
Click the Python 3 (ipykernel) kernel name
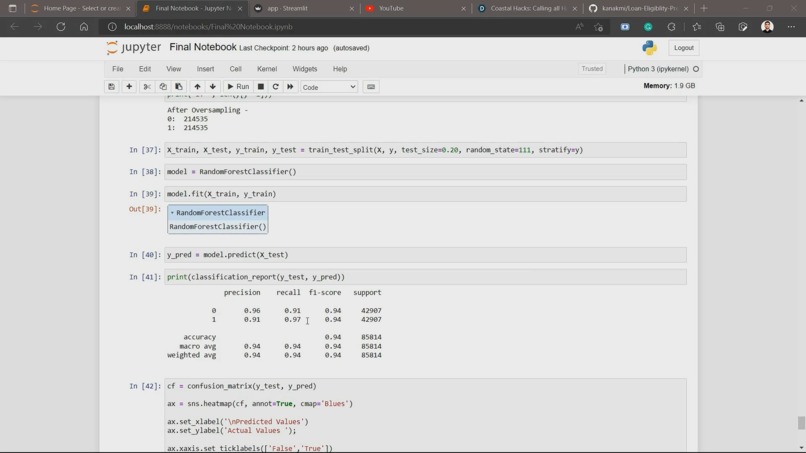click(x=658, y=69)
